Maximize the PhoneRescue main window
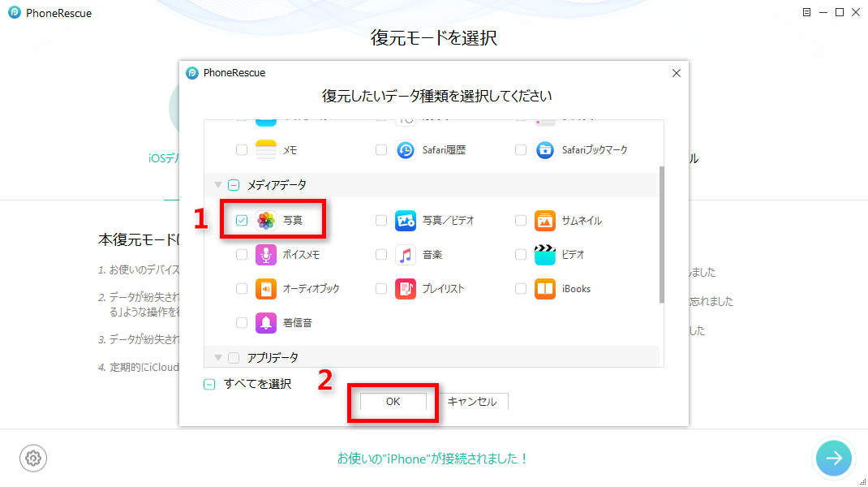The image size is (868, 487). 840,12
